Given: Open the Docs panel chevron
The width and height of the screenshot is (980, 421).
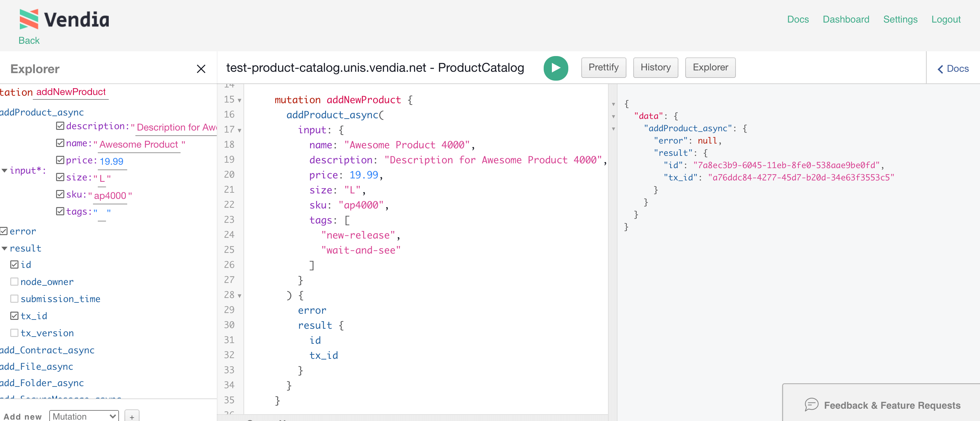Looking at the screenshot, I should 940,69.
